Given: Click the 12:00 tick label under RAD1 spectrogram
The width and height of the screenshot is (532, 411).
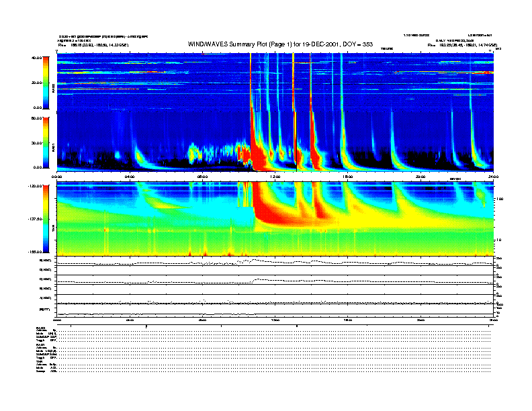Looking at the screenshot, I should (275, 177).
